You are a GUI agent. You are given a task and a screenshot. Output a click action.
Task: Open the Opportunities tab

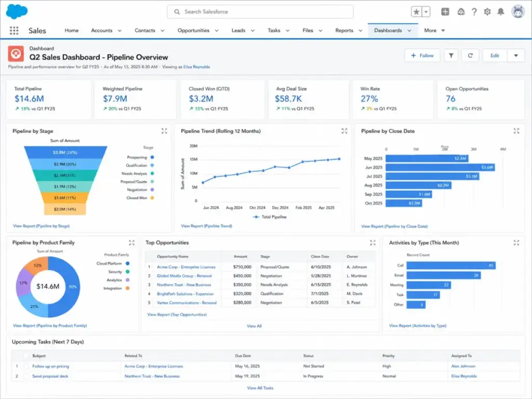(x=193, y=31)
